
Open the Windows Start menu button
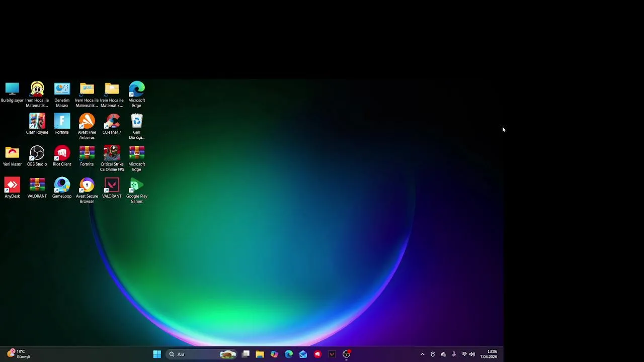[x=157, y=354]
